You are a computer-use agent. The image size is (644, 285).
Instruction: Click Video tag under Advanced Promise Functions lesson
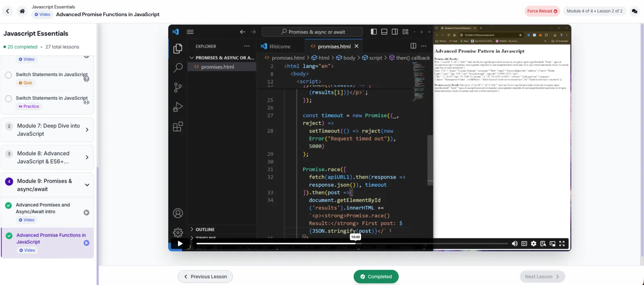pos(27,250)
